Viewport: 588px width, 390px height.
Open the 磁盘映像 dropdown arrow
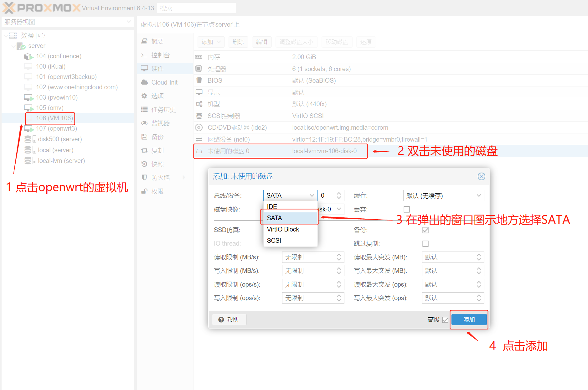point(339,209)
